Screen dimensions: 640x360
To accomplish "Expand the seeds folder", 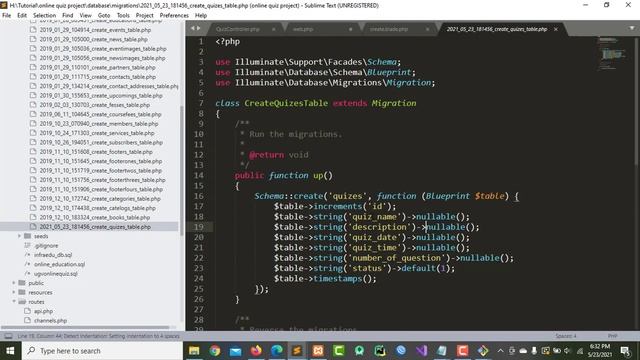I will click(19, 236).
